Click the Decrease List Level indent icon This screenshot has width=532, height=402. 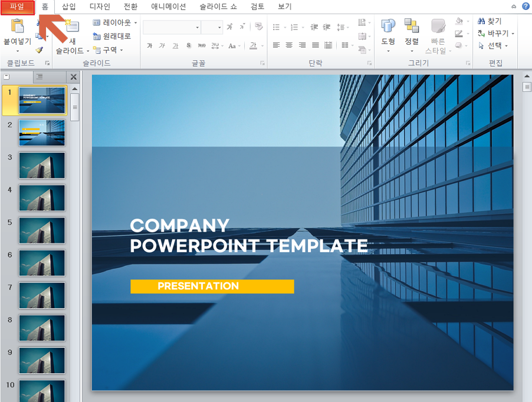(x=314, y=27)
